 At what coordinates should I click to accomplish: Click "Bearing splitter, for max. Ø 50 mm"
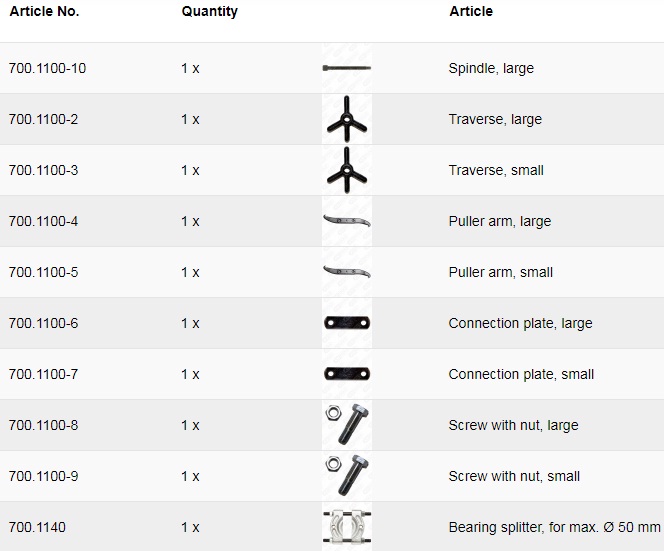tap(554, 527)
